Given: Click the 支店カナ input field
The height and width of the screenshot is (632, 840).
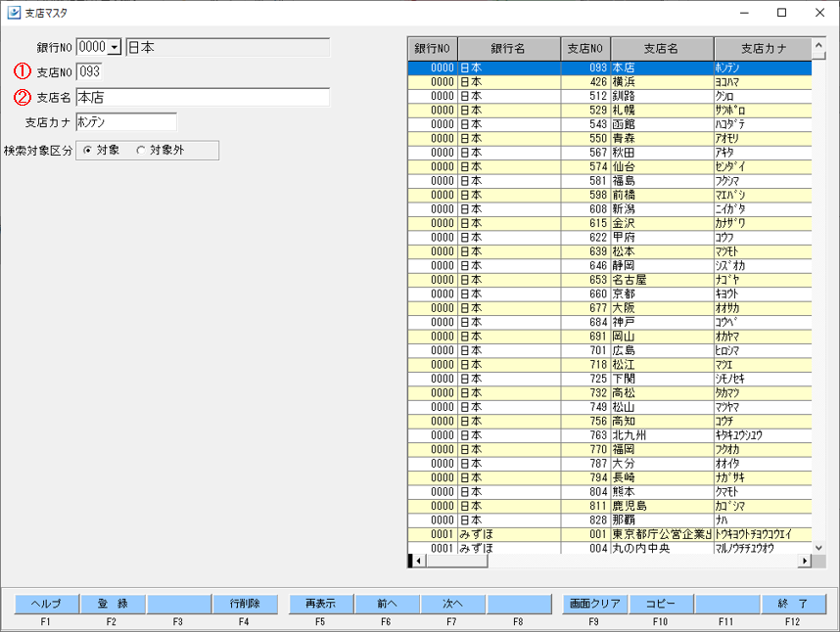Looking at the screenshot, I should [126, 122].
